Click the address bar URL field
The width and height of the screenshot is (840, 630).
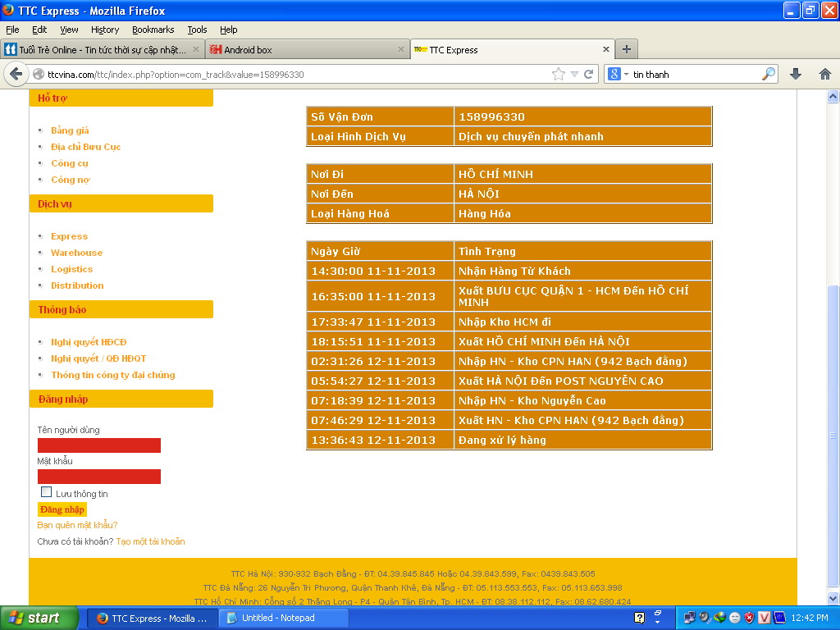point(297,75)
